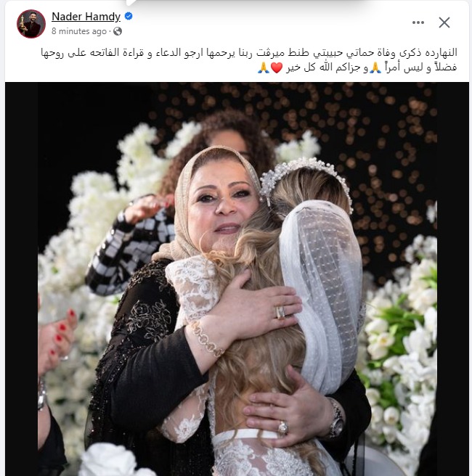
Task: Click the blue verified badge
Action: point(129,16)
